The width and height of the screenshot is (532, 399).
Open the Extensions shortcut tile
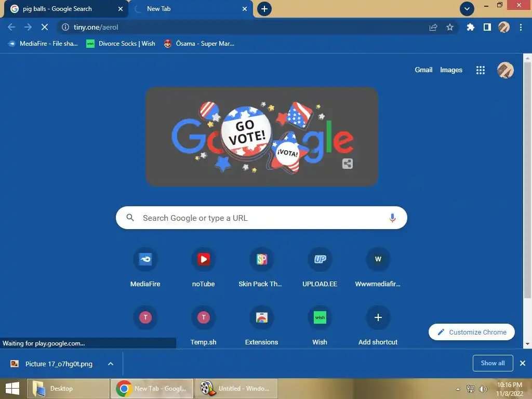(x=262, y=326)
